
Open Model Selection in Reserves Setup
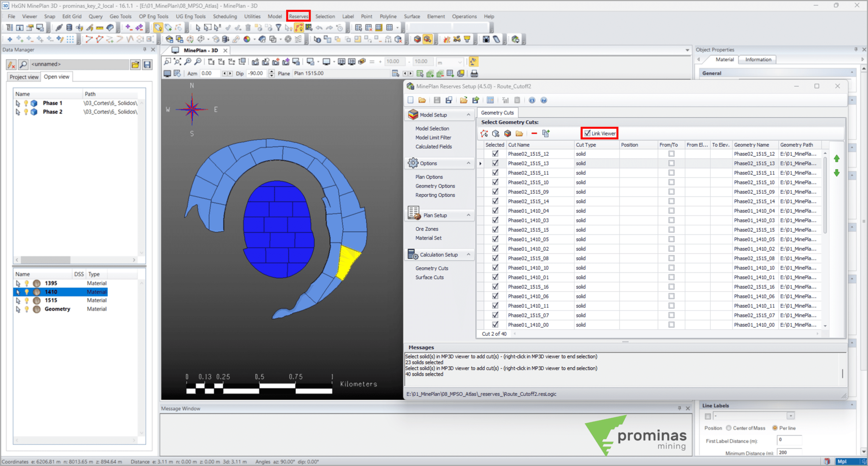click(x=432, y=128)
